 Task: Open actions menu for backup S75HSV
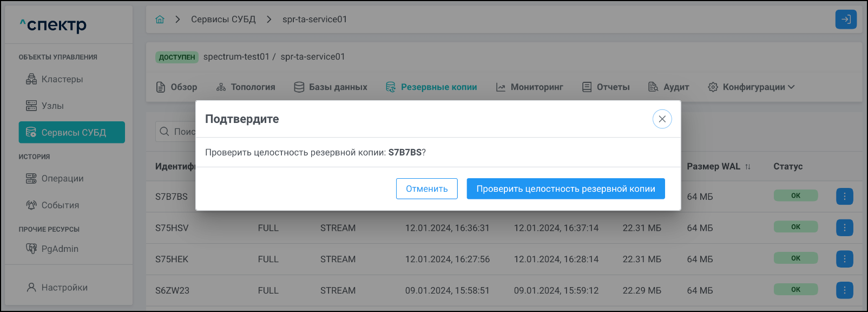[x=844, y=227]
